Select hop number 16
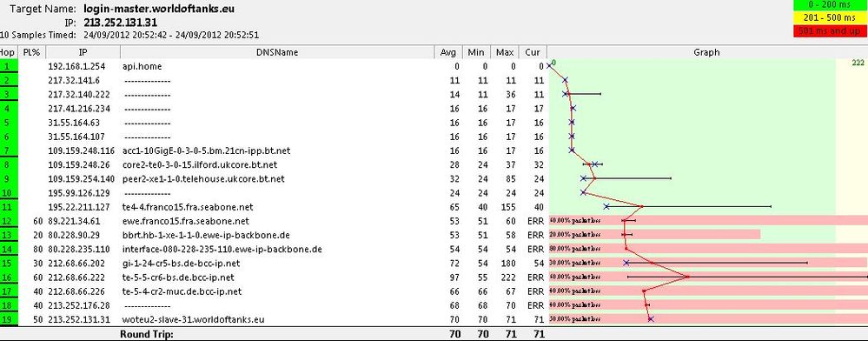Viewport: 868px width, 341px height. pyautogui.click(x=9, y=277)
